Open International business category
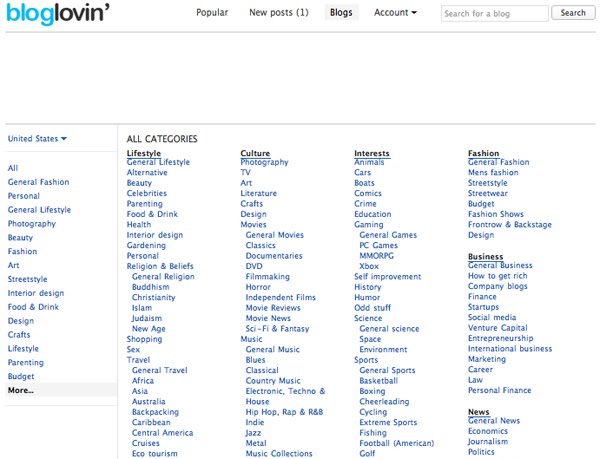The width and height of the screenshot is (600, 459). tap(510, 348)
